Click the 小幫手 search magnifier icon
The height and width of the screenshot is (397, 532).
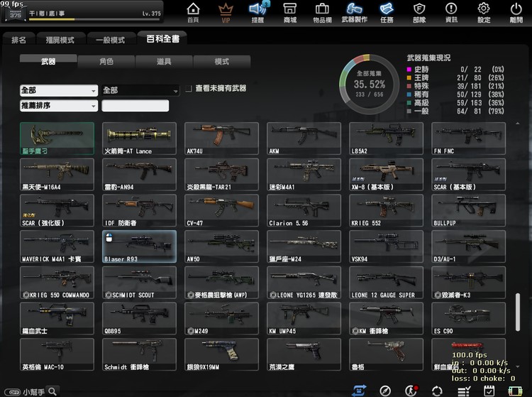(52, 391)
